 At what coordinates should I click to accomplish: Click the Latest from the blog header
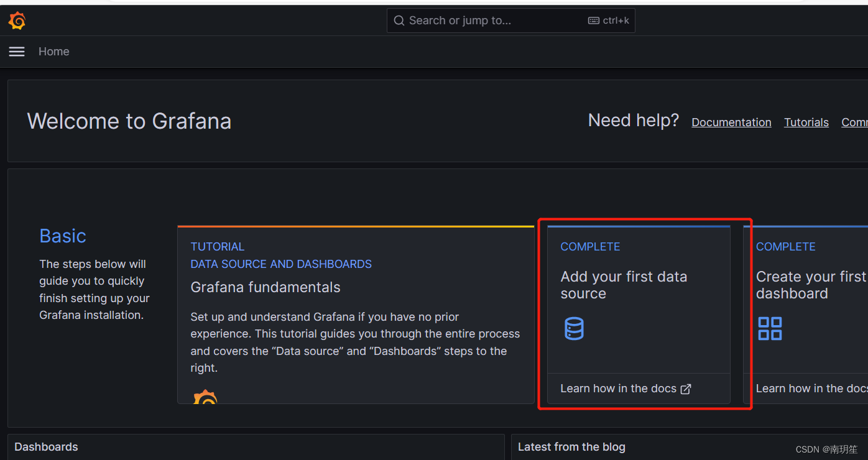tap(571, 446)
